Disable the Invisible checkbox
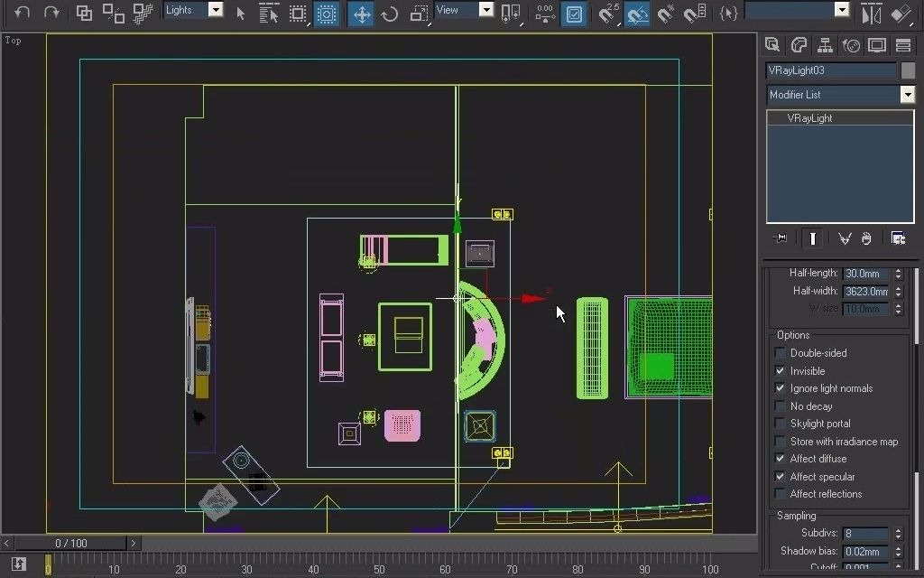This screenshot has width=924, height=578. point(780,370)
